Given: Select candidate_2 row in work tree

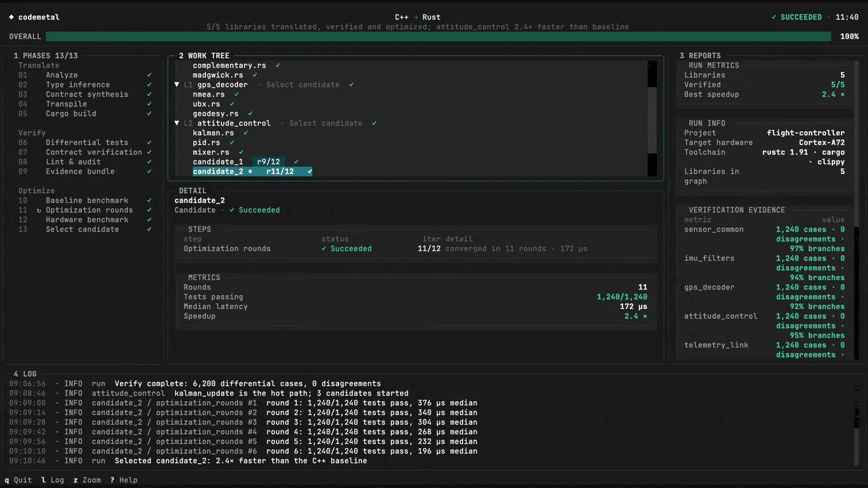Looking at the screenshot, I should coord(252,171).
